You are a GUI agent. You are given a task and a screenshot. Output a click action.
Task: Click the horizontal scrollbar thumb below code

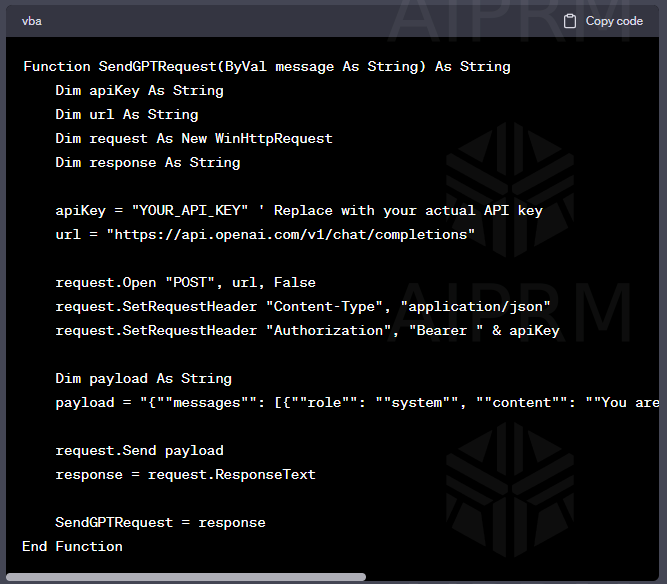click(186, 577)
